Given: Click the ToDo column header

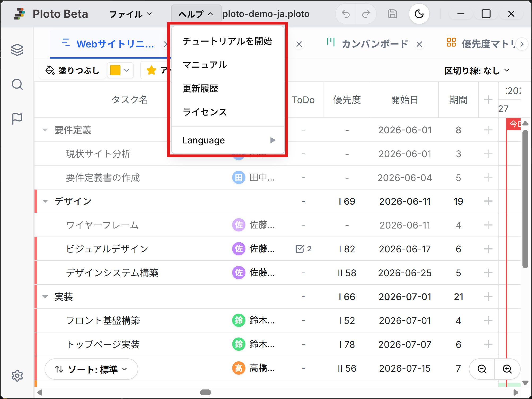Looking at the screenshot, I should pyautogui.click(x=303, y=100).
